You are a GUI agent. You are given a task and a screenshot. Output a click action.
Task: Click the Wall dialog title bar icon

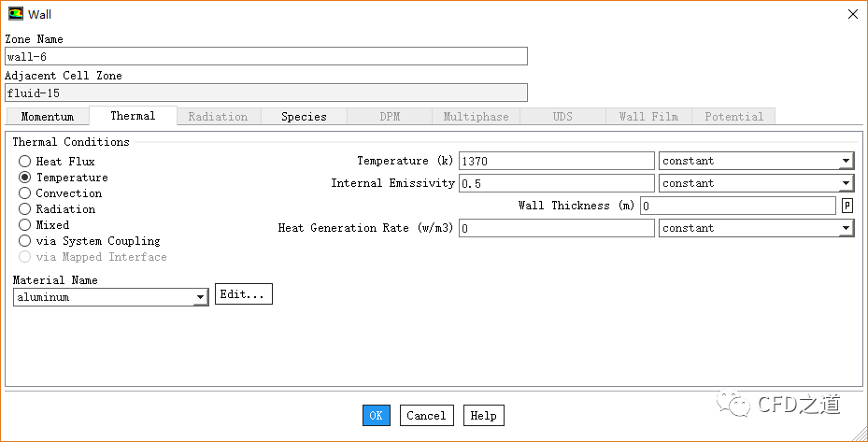pos(15,14)
